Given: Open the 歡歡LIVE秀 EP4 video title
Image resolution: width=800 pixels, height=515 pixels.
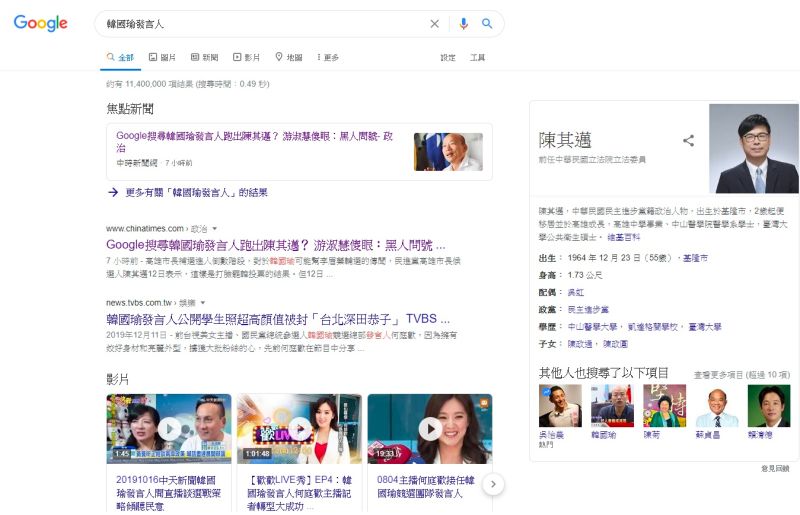Looking at the screenshot, I should (x=299, y=493).
